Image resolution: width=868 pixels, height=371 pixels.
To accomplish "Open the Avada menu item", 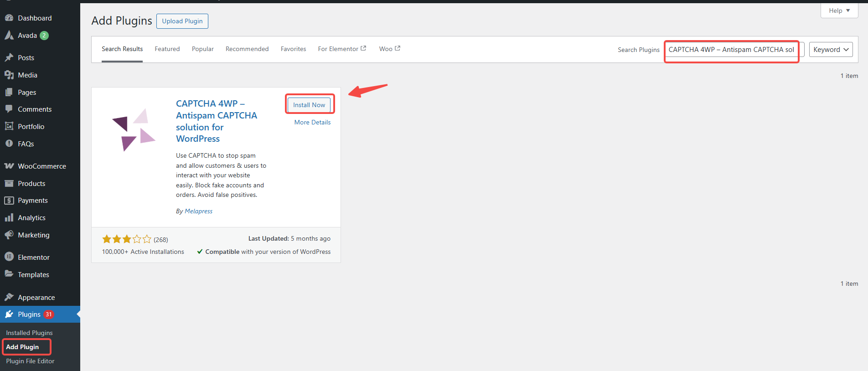I will pyautogui.click(x=40, y=35).
